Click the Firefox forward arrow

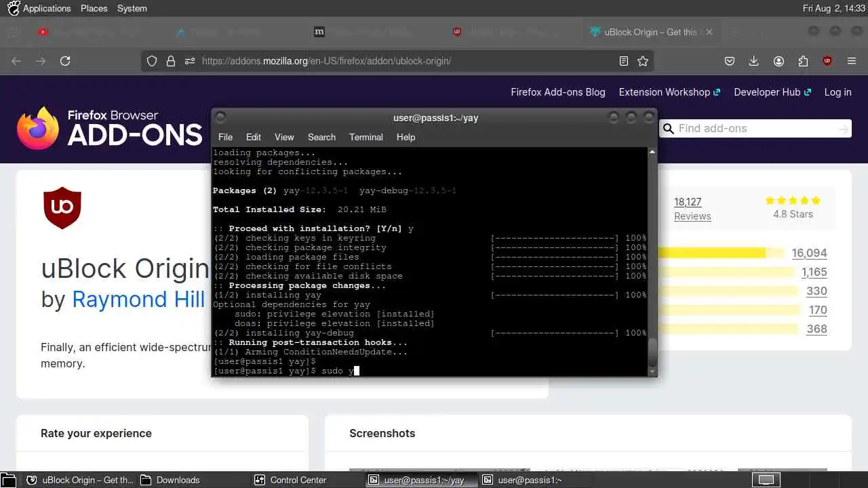tap(41, 61)
